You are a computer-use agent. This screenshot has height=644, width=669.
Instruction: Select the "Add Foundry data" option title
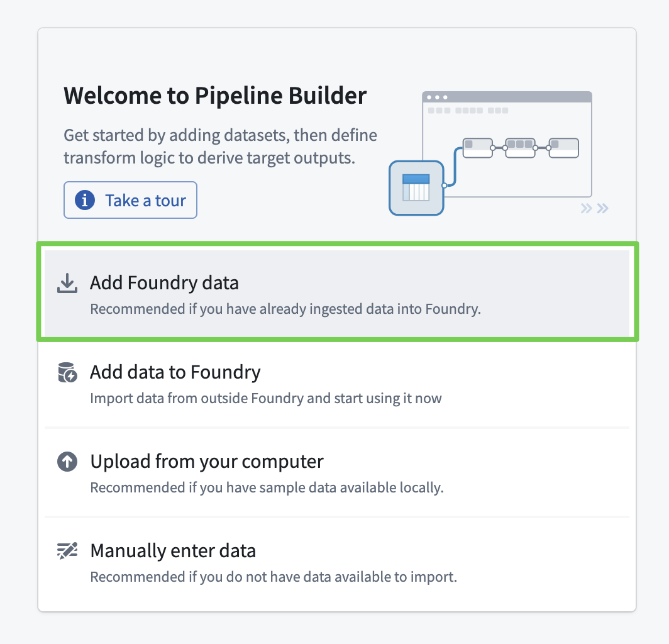tap(164, 283)
